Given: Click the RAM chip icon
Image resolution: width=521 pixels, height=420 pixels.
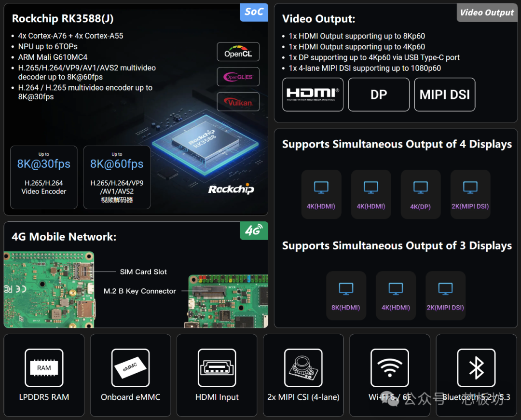Looking at the screenshot, I should (x=44, y=368).
